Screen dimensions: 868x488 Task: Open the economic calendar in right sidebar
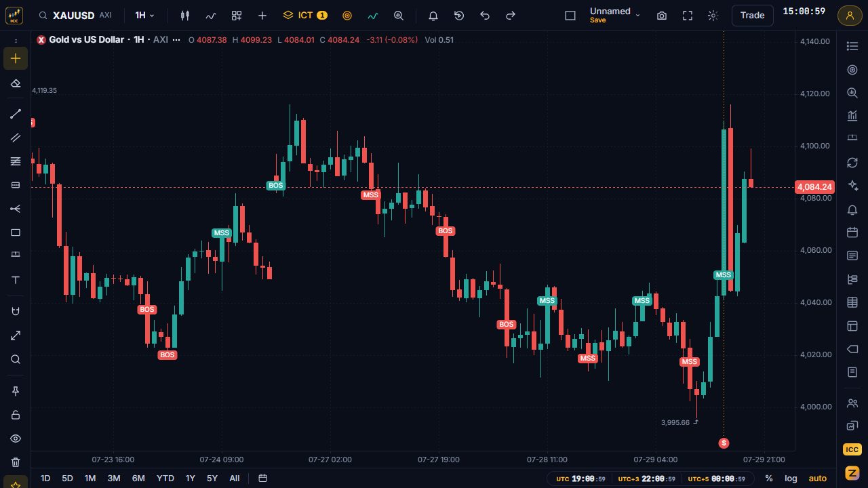tap(852, 232)
